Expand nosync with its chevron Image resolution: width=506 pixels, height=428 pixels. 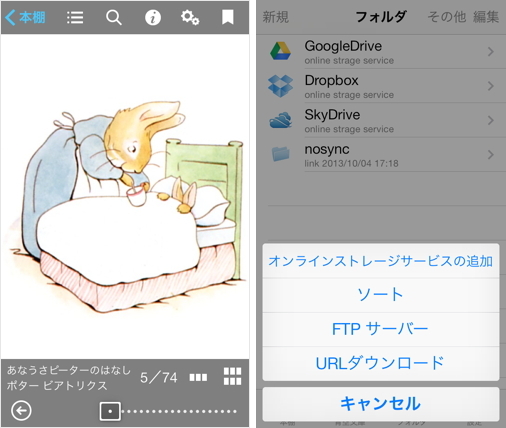[490, 155]
